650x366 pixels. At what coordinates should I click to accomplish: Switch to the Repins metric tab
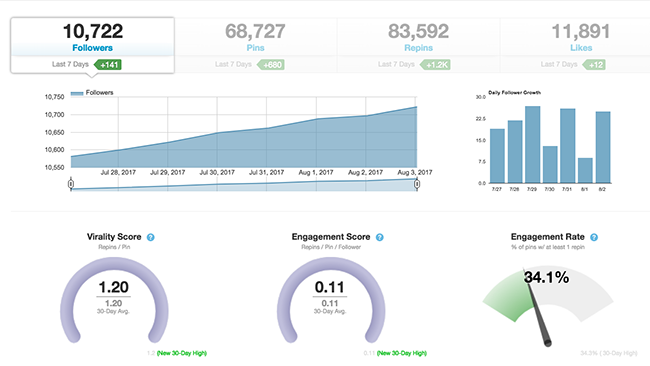418,46
